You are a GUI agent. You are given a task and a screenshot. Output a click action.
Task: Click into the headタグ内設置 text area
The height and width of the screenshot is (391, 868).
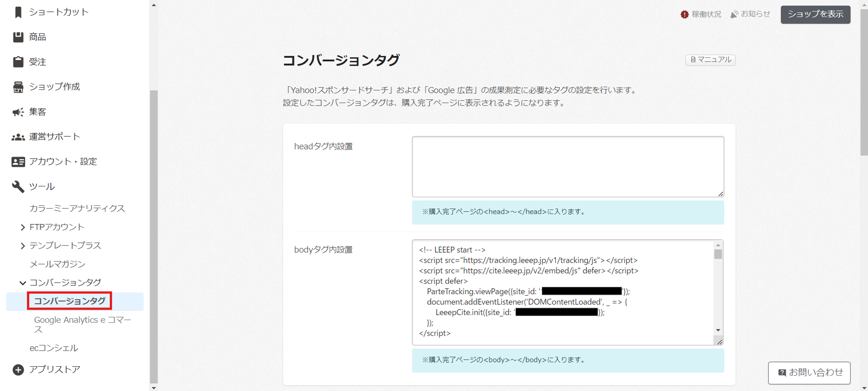point(568,167)
